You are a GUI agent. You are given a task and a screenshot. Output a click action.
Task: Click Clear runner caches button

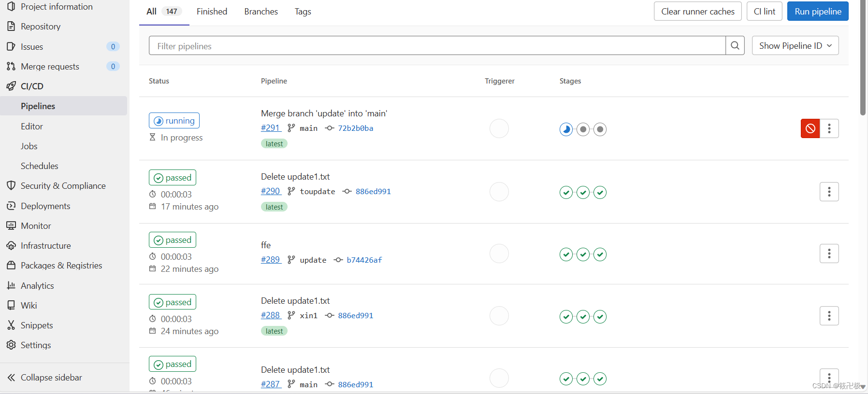point(698,12)
